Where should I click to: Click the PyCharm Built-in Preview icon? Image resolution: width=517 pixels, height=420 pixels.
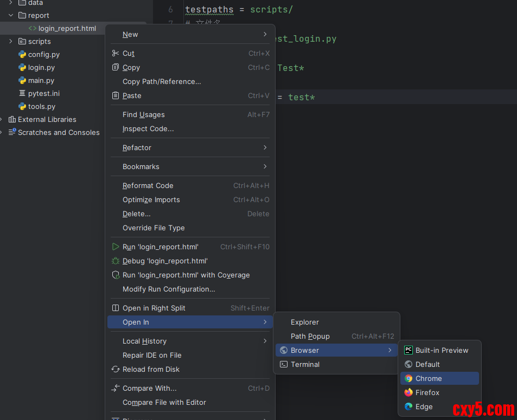tap(409, 350)
